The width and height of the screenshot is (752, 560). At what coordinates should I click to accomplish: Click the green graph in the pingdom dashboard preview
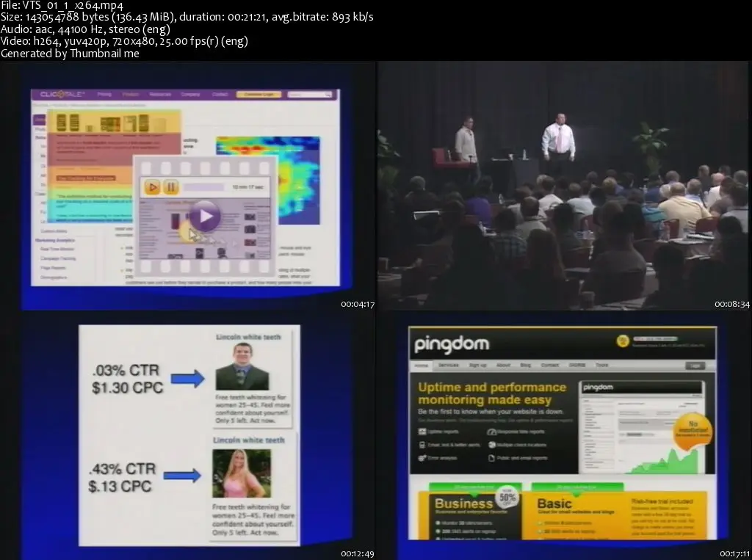click(x=665, y=461)
